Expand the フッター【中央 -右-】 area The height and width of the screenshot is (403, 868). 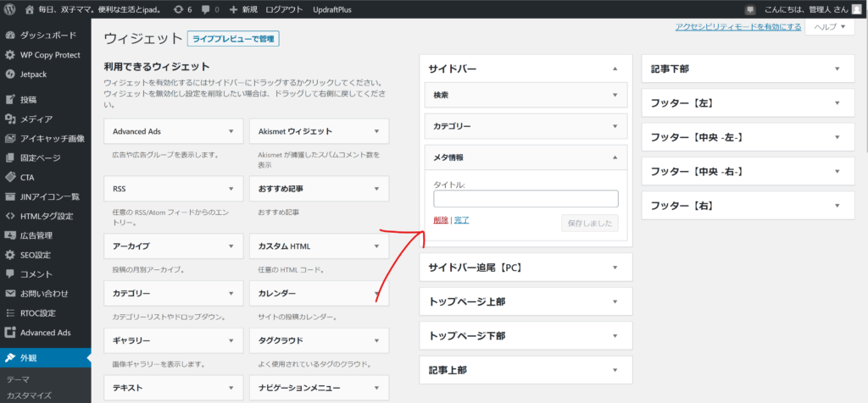tap(837, 172)
